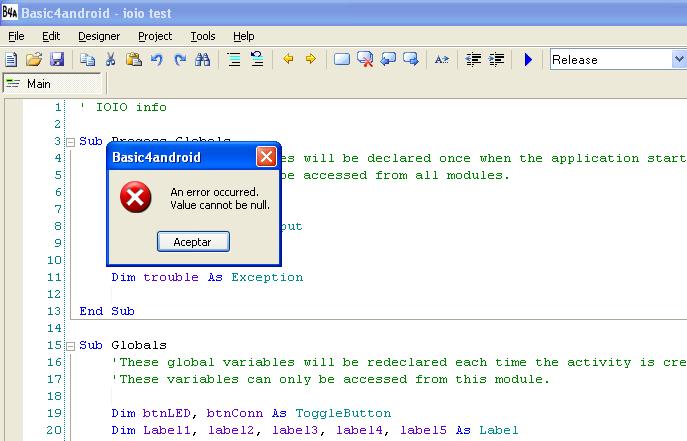Open the Release build mode dropdown
The width and height of the screenshot is (687, 441).
679,59
